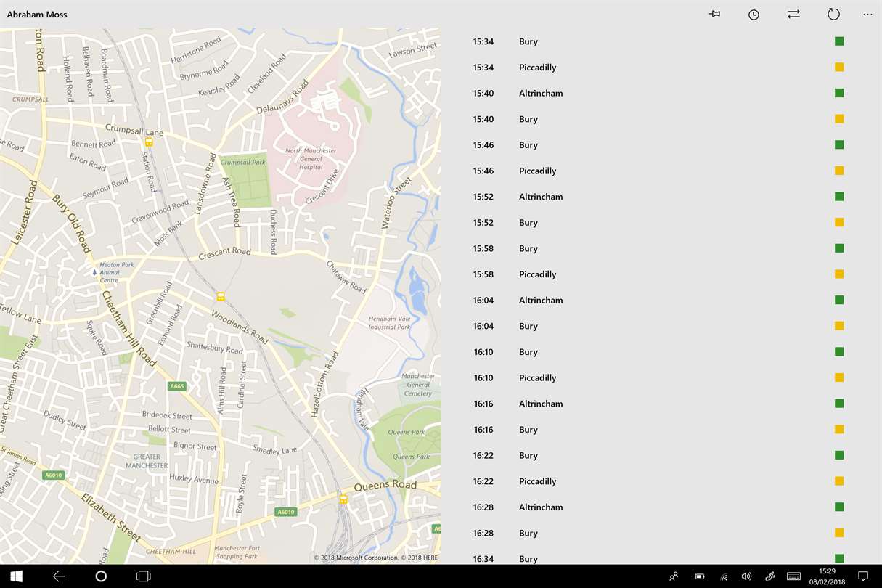882x588 pixels.
Task: Select the 15:40 Altrincham departure
Action: click(661, 93)
